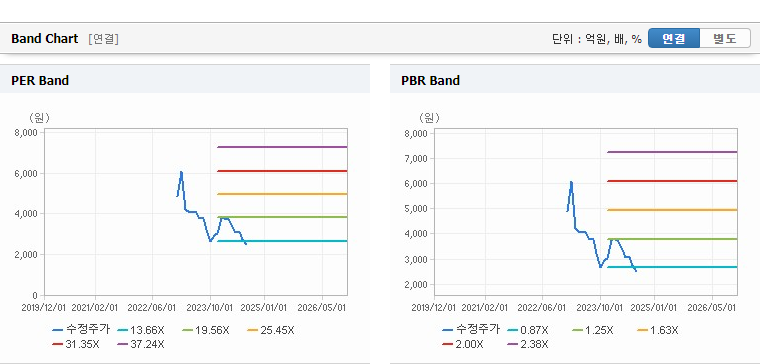Click the blue price peak in PBR chart
760x364 pixels.
click(571, 182)
